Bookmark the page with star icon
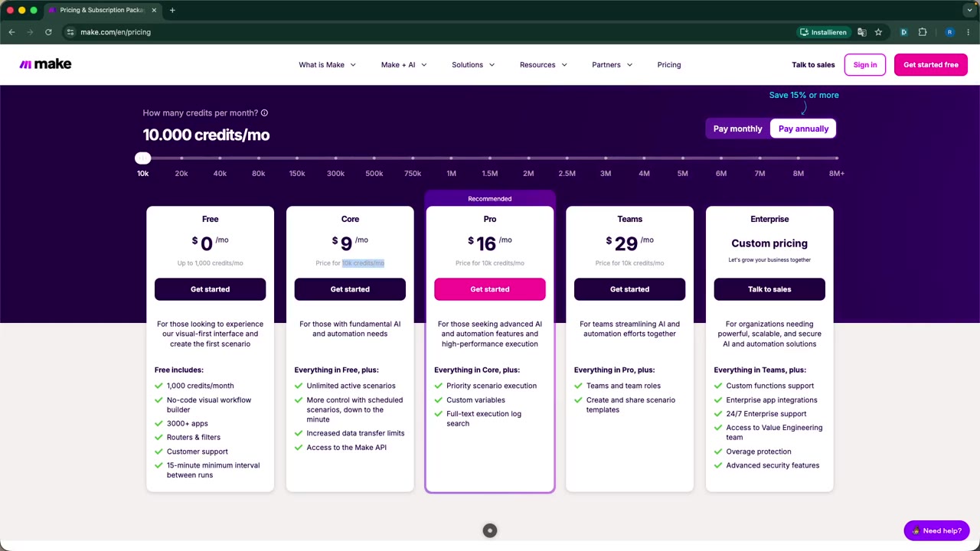The height and width of the screenshot is (551, 980). point(878,32)
